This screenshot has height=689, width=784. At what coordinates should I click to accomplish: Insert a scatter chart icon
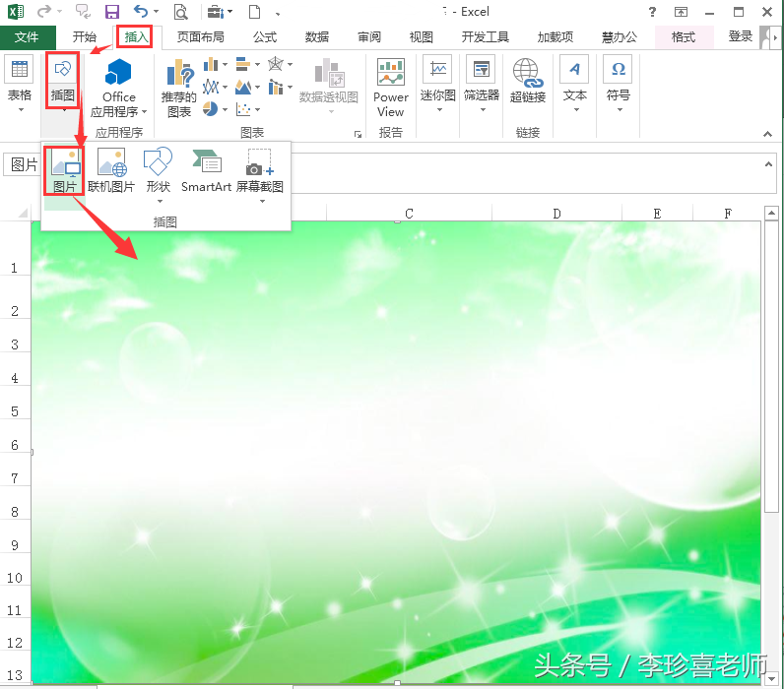click(243, 109)
